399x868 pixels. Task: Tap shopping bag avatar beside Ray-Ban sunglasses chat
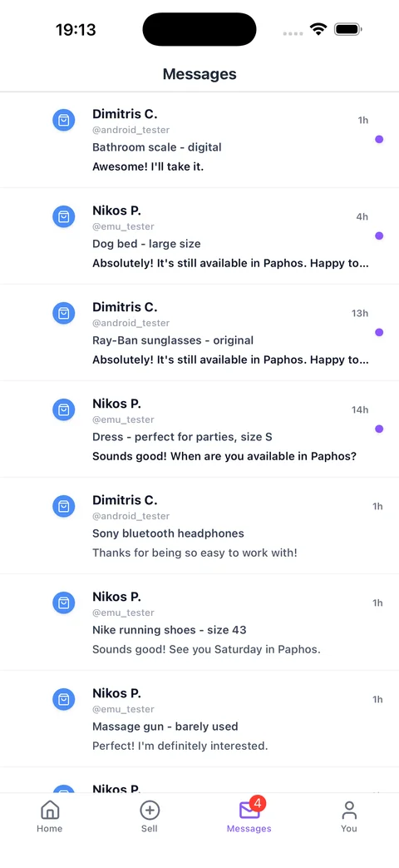(x=63, y=313)
